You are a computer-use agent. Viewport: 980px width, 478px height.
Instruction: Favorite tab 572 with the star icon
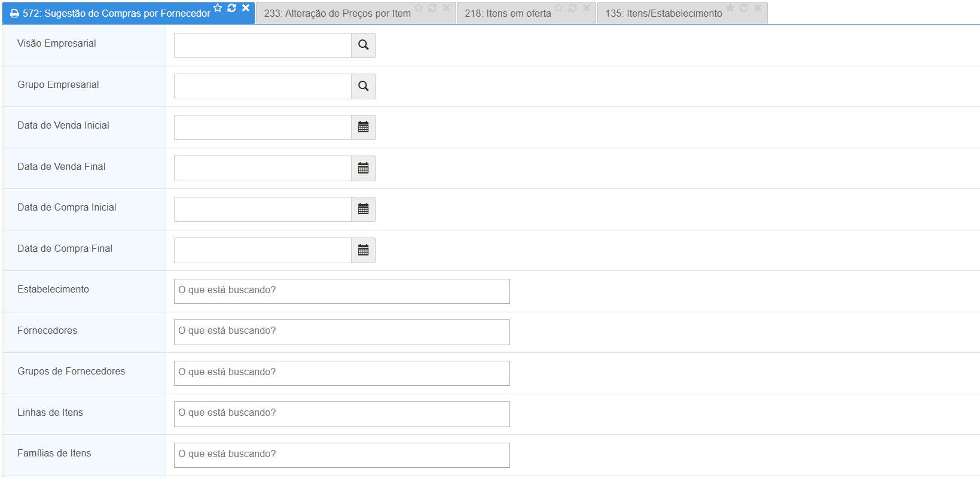(x=218, y=8)
